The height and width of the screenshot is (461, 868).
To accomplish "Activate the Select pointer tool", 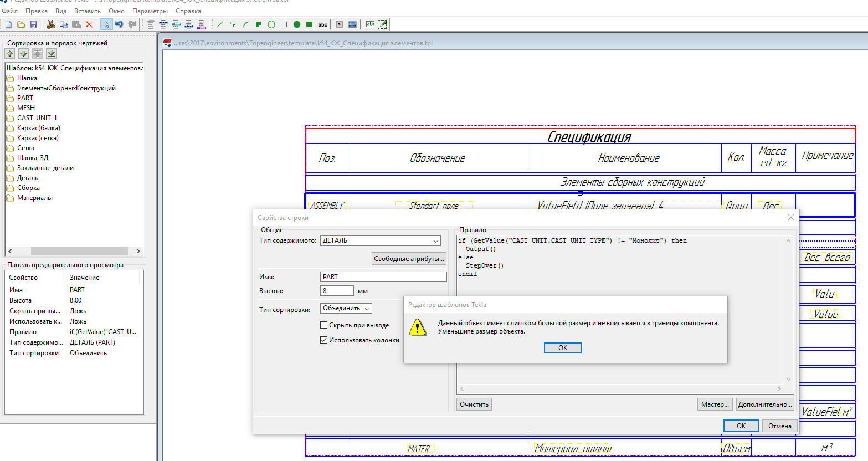I will click(x=106, y=24).
